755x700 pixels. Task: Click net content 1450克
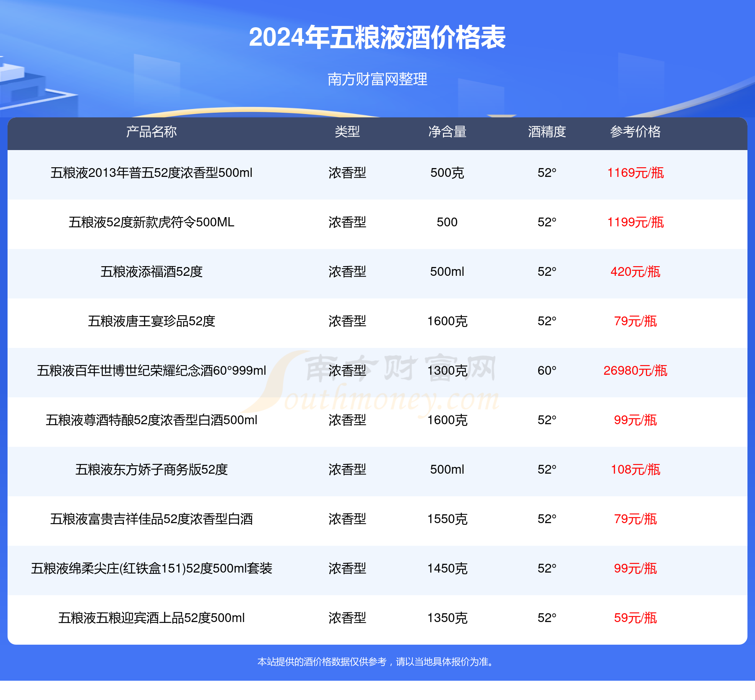(447, 568)
